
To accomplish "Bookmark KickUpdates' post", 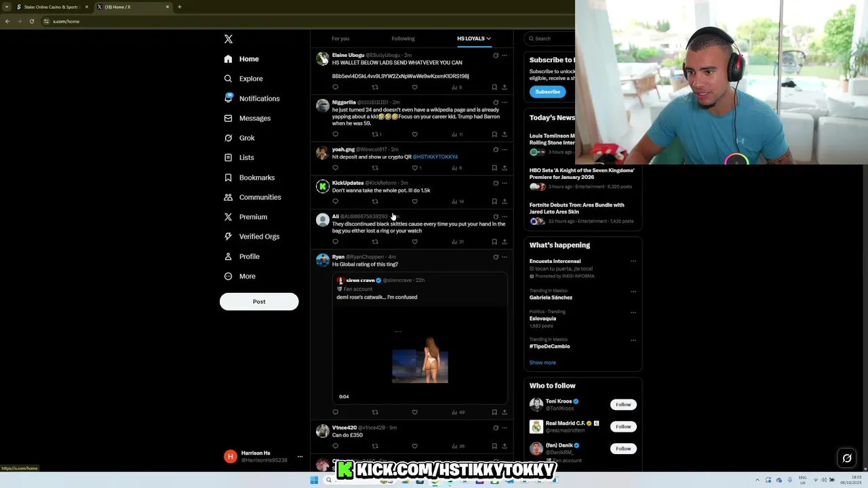I will (494, 201).
